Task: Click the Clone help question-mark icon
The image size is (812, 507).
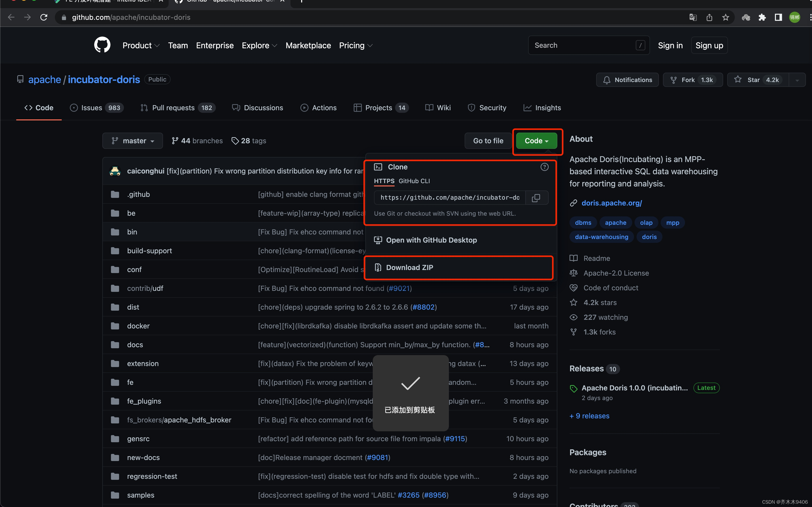Action: [544, 167]
